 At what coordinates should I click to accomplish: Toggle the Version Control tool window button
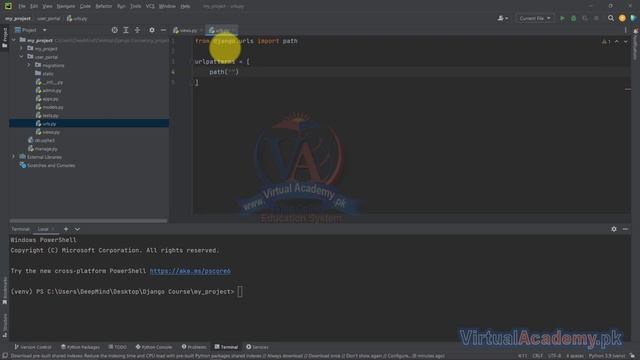(33, 347)
